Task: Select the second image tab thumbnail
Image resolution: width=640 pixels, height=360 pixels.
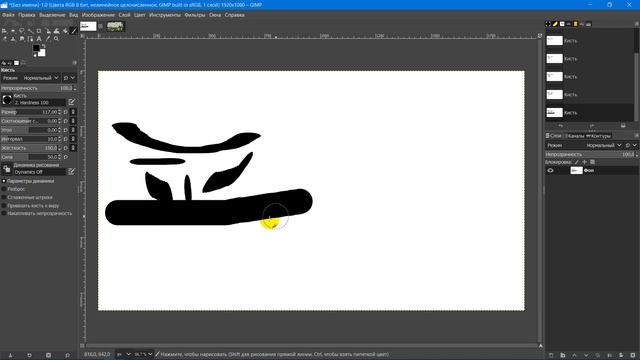Action: (115, 27)
